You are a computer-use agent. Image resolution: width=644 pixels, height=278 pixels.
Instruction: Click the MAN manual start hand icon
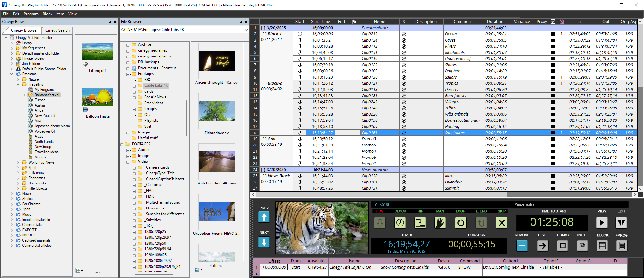click(x=440, y=223)
